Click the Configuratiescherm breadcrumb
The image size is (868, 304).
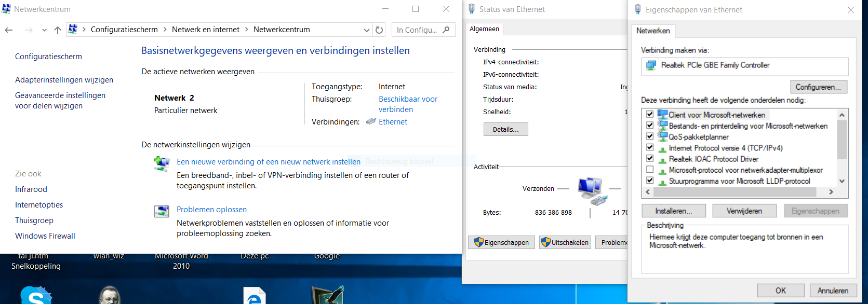[x=124, y=30]
